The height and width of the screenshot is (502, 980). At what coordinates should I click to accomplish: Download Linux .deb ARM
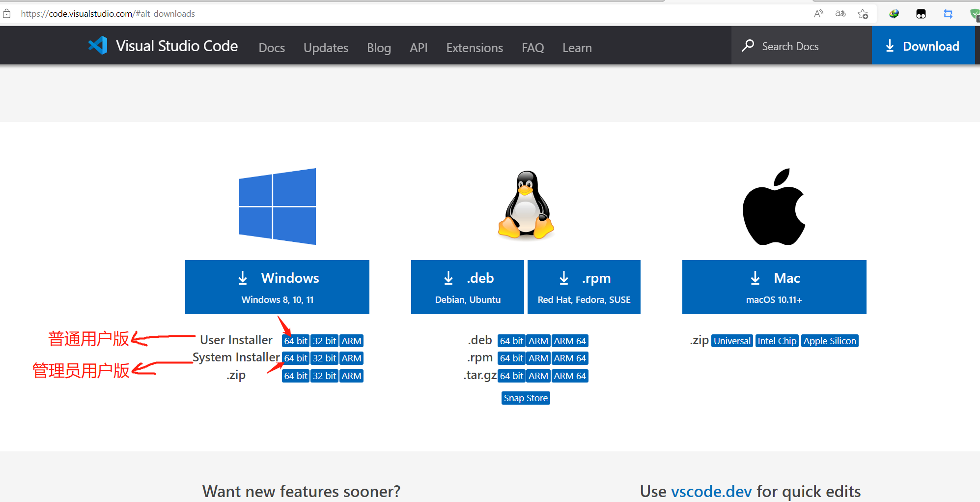tap(538, 341)
